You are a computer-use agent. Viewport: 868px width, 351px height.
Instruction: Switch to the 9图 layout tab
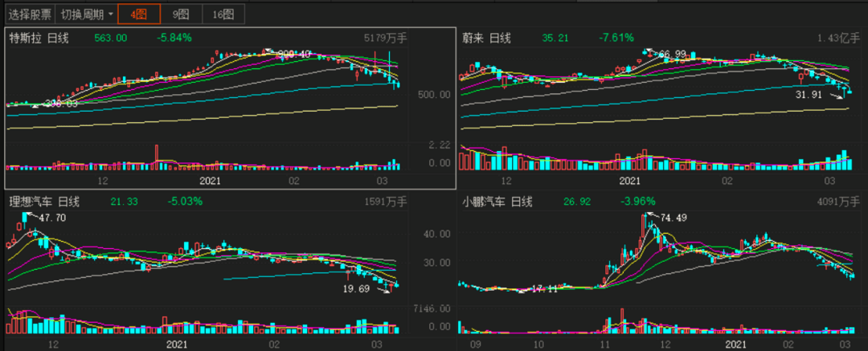[181, 14]
